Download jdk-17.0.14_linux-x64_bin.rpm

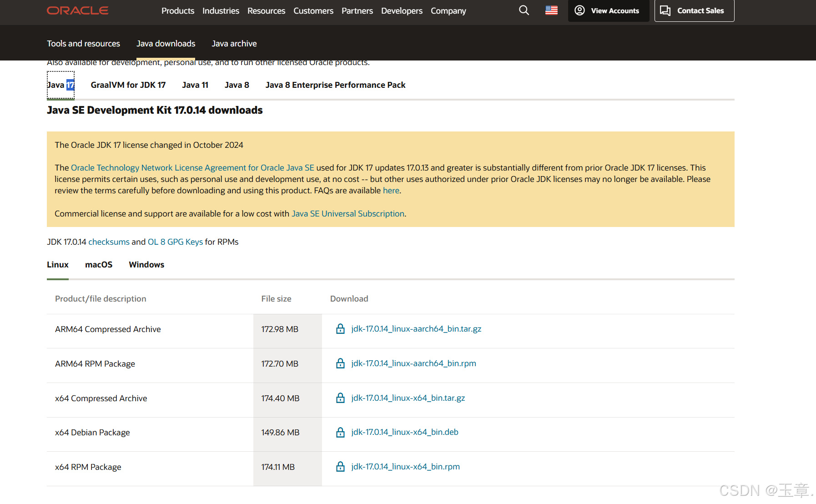click(405, 467)
